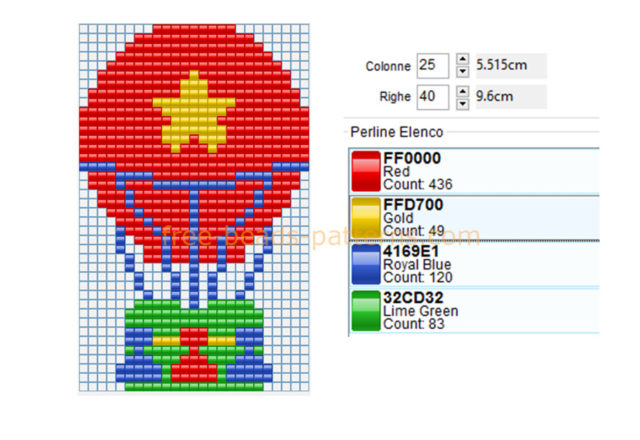Screen dimensions: 640x440
Task: Decrease Righe value with down arrow
Action: (x=462, y=104)
